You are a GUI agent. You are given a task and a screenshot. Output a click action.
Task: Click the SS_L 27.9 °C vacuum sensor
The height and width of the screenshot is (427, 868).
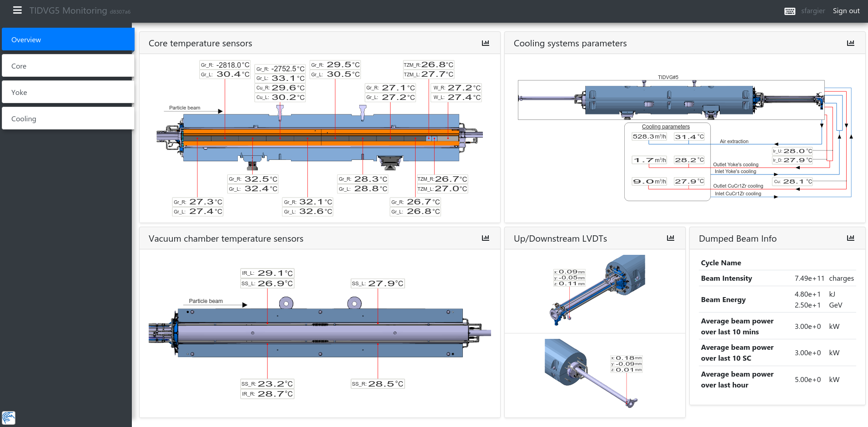click(377, 283)
